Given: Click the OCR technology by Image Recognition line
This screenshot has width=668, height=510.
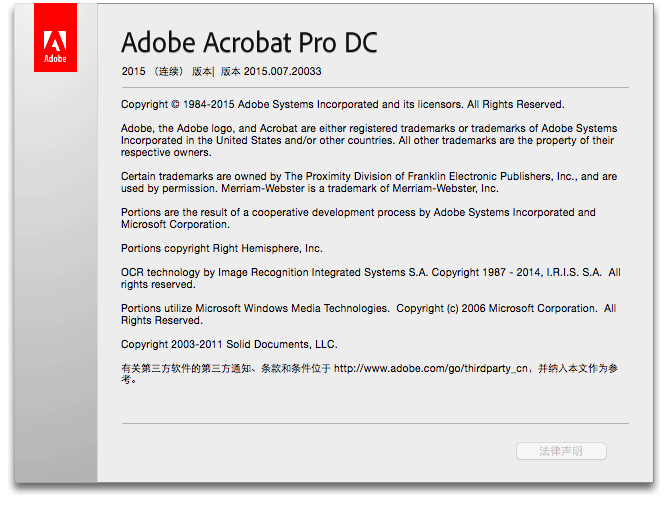Looking at the screenshot, I should pyautogui.click(x=371, y=272).
